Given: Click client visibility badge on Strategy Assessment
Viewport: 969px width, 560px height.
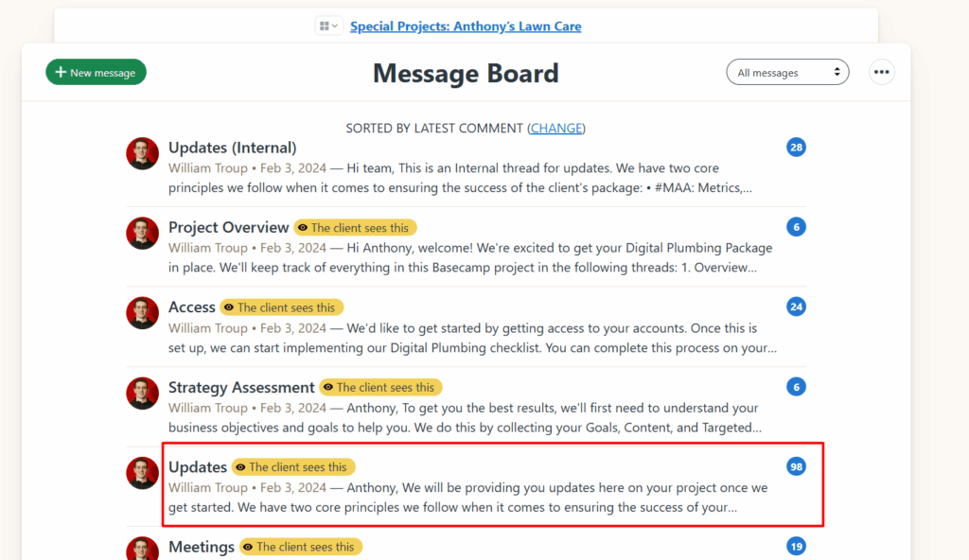Looking at the screenshot, I should tap(380, 387).
